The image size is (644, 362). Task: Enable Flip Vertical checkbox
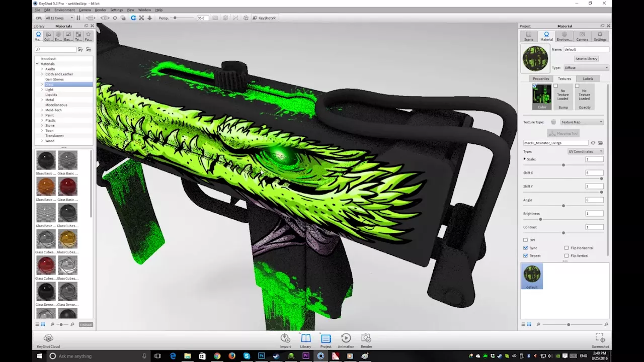click(x=567, y=256)
